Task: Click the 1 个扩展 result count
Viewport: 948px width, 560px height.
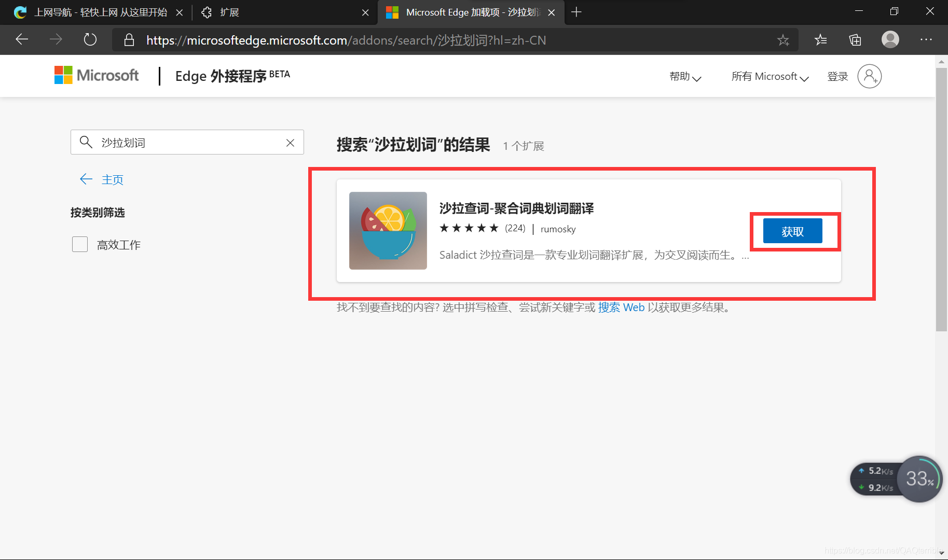Action: [524, 146]
